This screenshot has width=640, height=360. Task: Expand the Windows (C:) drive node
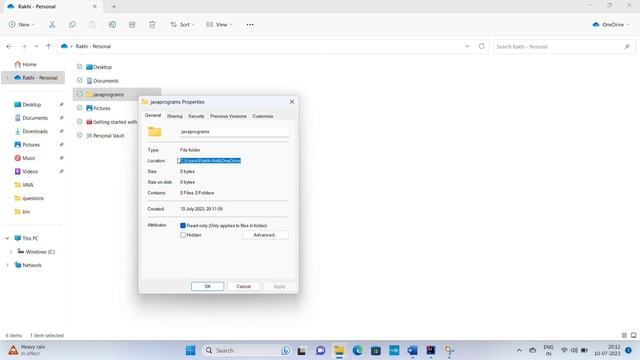coord(11,252)
